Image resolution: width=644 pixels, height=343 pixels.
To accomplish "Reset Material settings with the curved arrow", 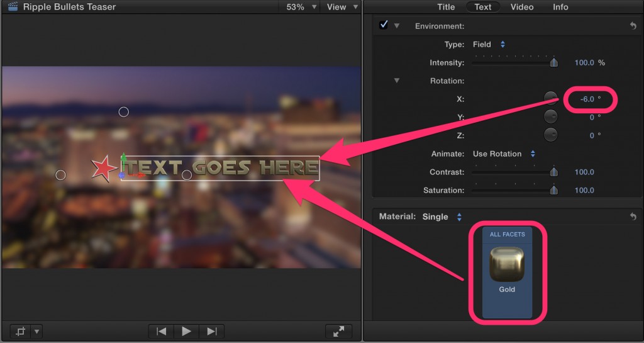I will 633,216.
